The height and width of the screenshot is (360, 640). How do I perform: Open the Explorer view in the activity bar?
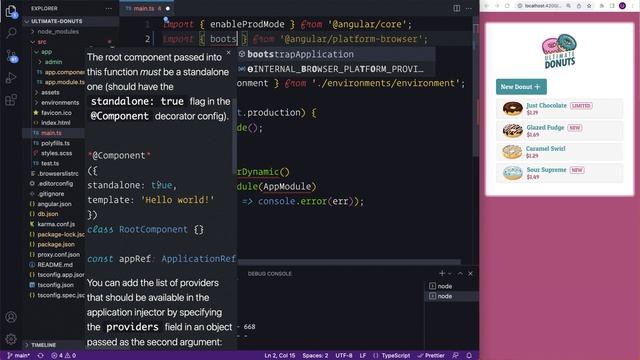point(11,11)
